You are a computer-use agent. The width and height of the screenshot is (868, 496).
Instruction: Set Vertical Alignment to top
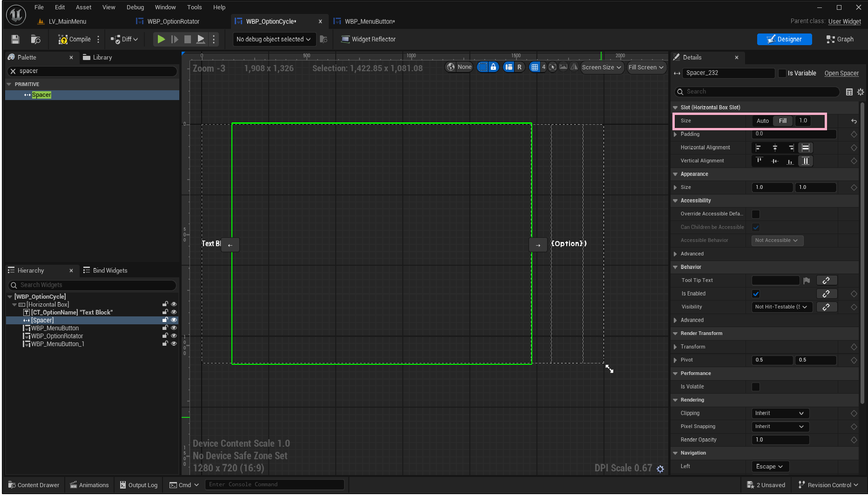[x=759, y=161]
